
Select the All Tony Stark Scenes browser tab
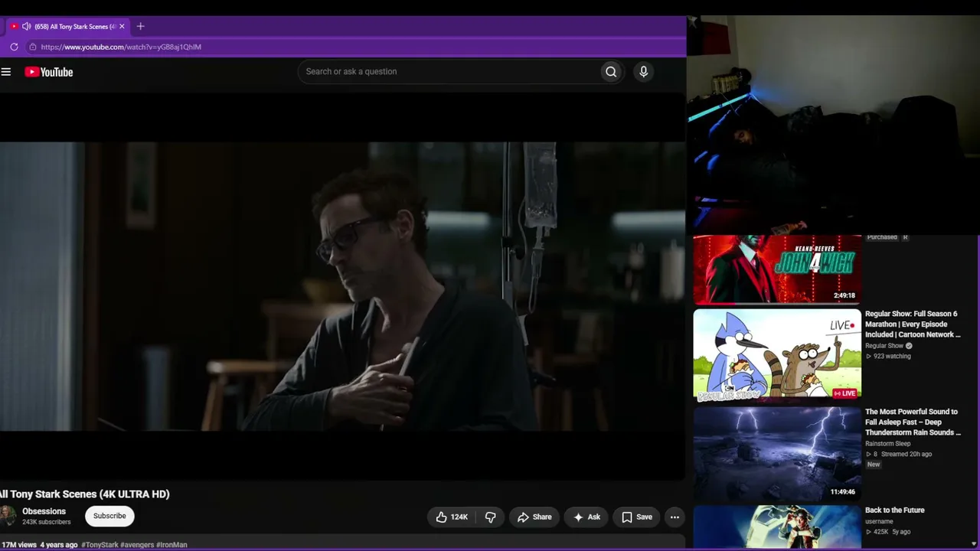69,26
